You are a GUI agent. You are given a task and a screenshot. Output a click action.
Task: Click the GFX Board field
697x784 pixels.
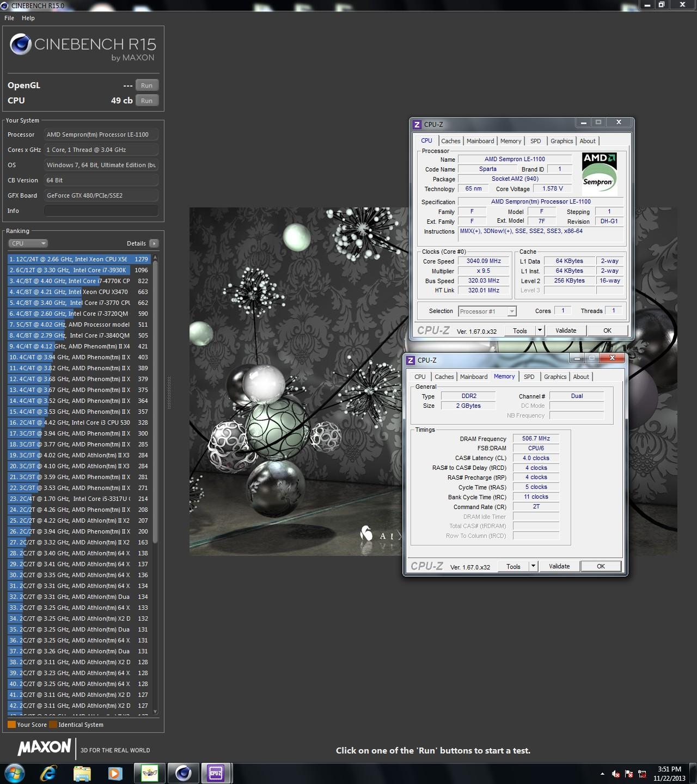[101, 195]
